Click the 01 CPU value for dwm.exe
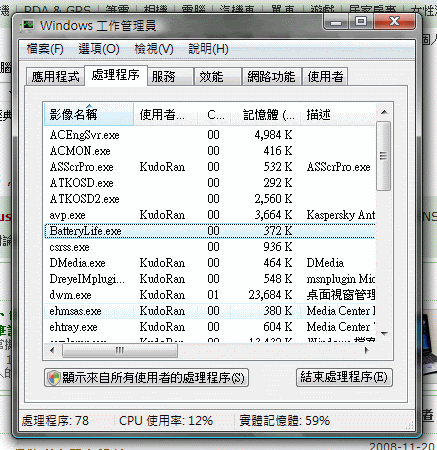Screen dimensions: 437x450 [x=213, y=295]
